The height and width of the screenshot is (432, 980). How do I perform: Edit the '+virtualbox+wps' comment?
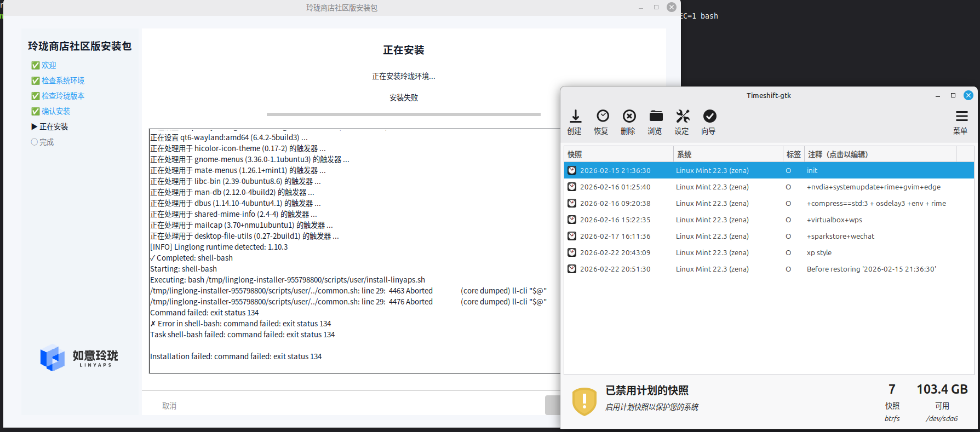pyautogui.click(x=834, y=220)
